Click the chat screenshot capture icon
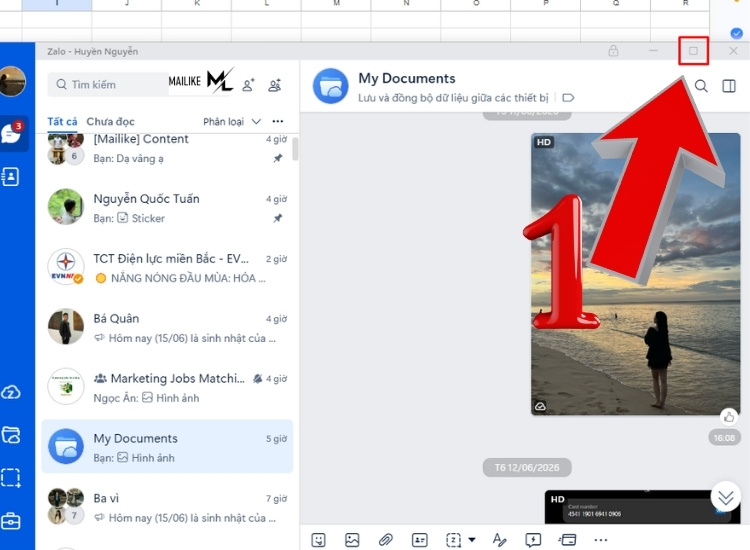The height and width of the screenshot is (550, 750). click(x=453, y=540)
